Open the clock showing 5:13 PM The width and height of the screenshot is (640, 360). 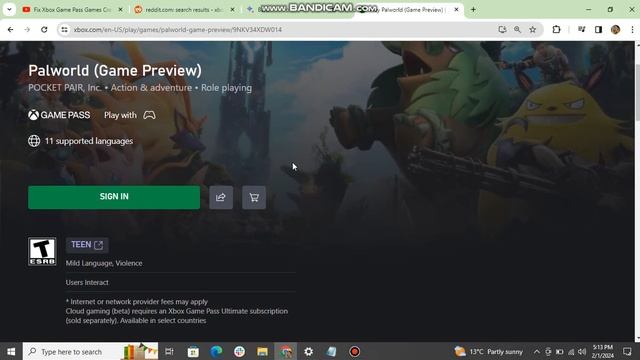[602, 351]
